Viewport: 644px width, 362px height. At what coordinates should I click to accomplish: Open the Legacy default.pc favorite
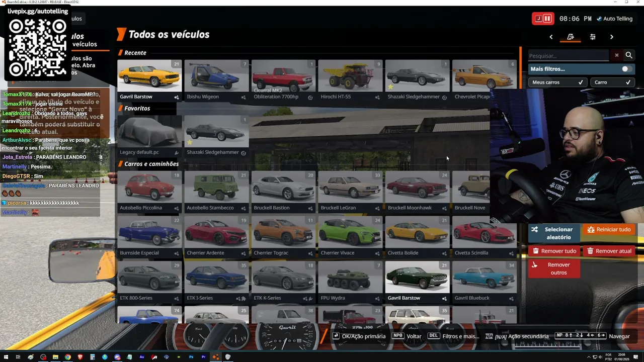point(149,136)
